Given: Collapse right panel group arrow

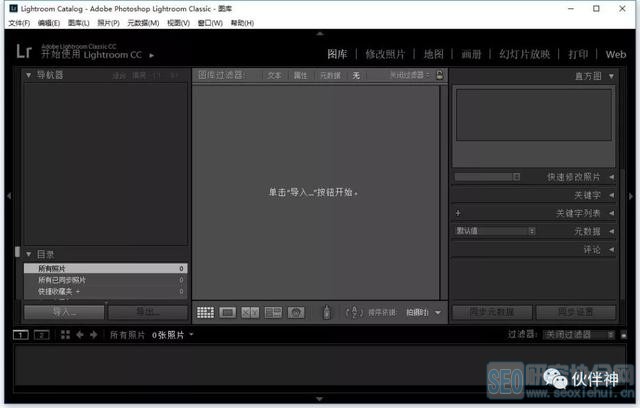Looking at the screenshot, I should [x=631, y=196].
